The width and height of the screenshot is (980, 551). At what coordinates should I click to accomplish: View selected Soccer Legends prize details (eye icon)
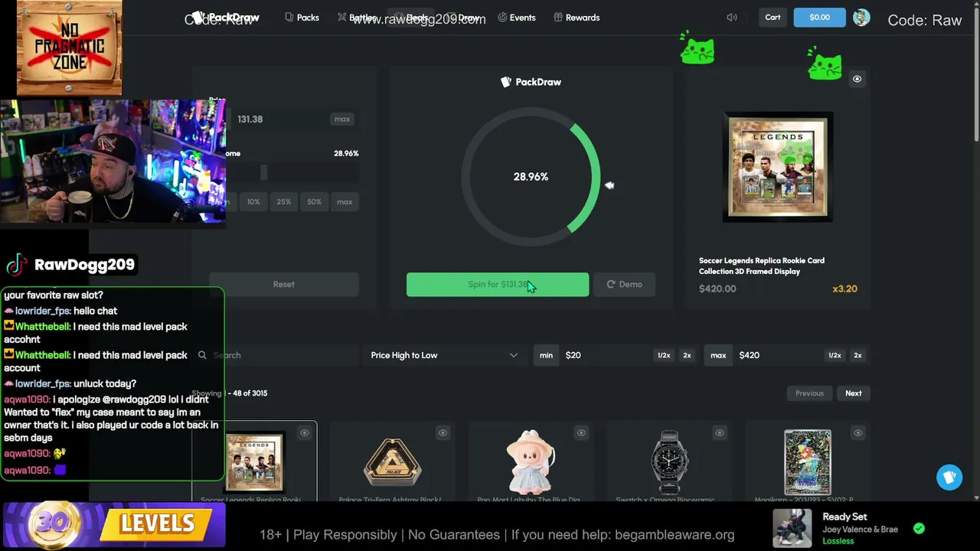pos(857,79)
